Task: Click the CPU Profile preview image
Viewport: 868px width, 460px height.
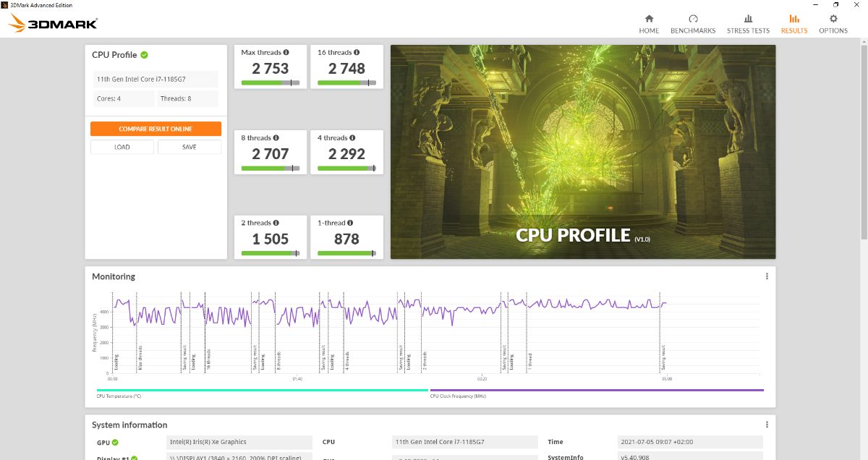Action: coord(582,152)
